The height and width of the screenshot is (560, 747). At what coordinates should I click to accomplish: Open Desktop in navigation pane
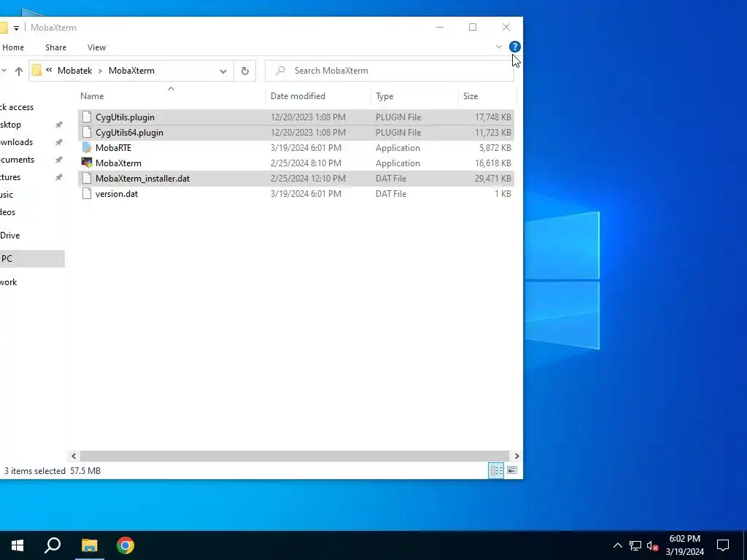10,125
